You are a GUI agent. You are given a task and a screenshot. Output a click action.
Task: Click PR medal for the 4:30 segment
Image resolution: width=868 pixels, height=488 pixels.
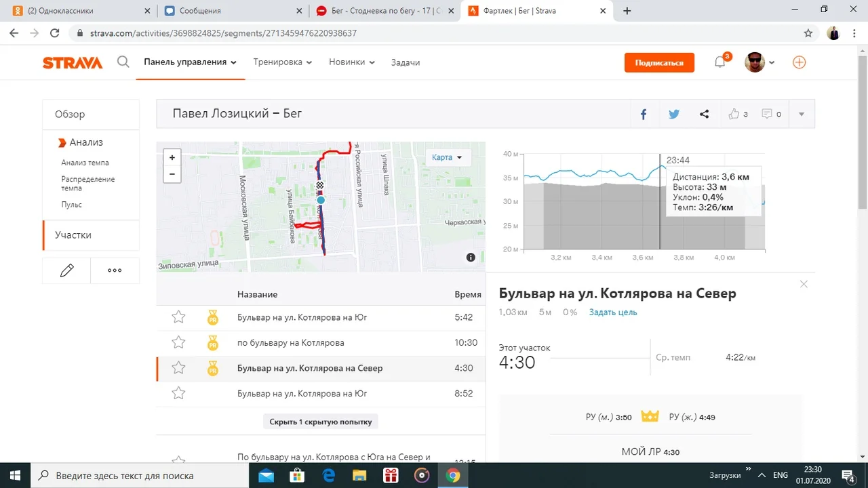click(x=212, y=369)
